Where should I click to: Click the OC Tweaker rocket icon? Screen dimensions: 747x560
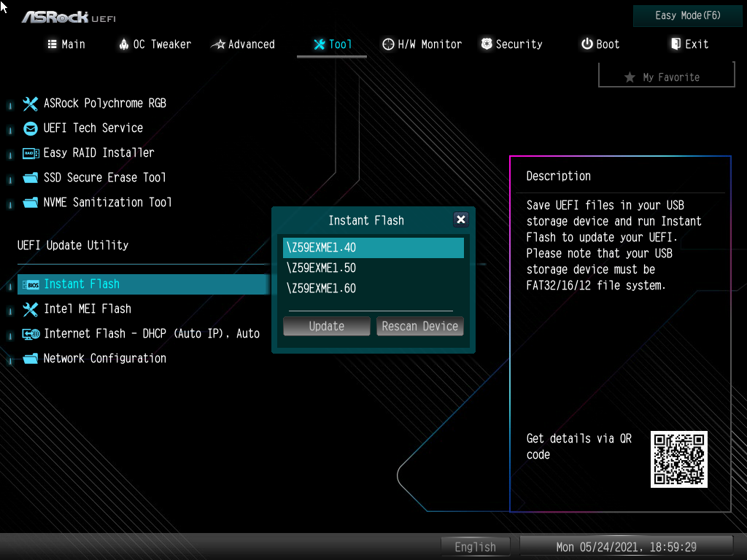tap(124, 44)
